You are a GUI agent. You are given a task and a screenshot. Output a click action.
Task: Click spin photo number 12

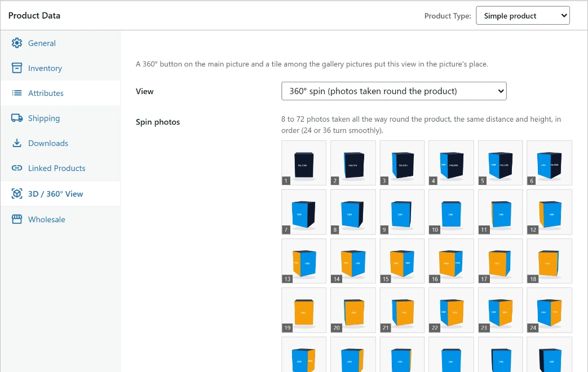tap(549, 212)
